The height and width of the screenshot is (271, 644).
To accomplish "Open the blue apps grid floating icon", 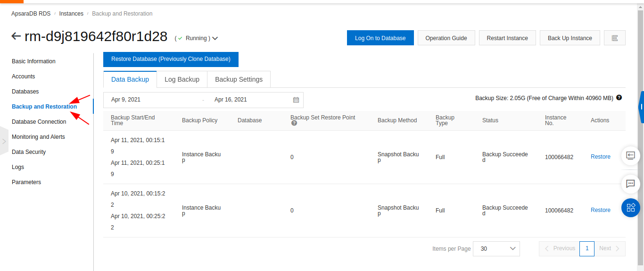I will coord(631,208).
